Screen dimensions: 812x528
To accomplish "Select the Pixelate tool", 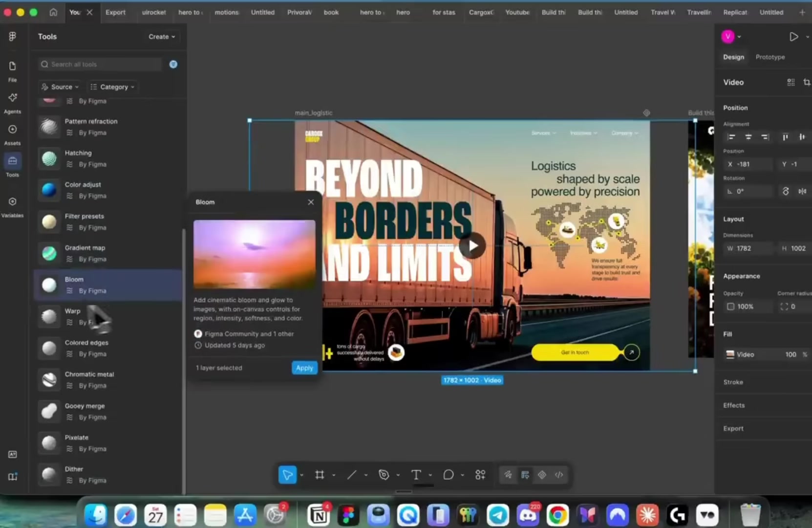I will click(x=107, y=443).
